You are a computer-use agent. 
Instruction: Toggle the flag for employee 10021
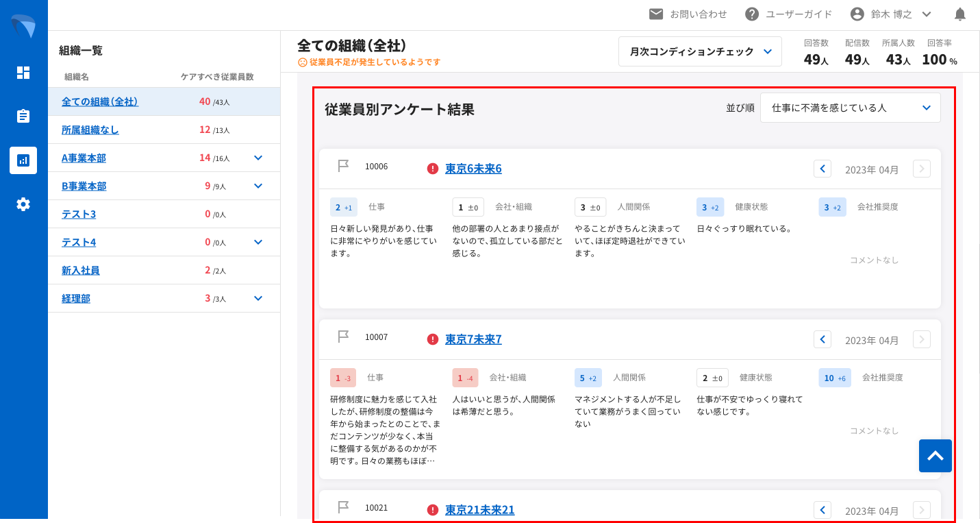tap(343, 507)
